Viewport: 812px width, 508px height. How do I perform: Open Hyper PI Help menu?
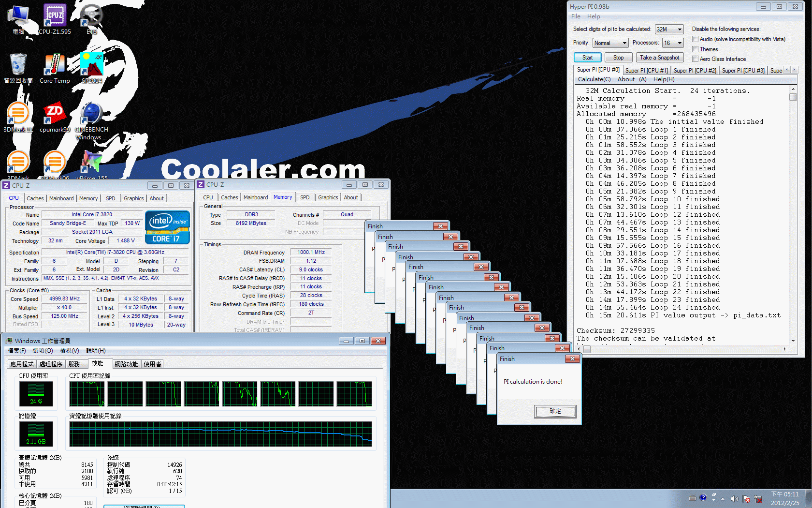[x=594, y=16]
